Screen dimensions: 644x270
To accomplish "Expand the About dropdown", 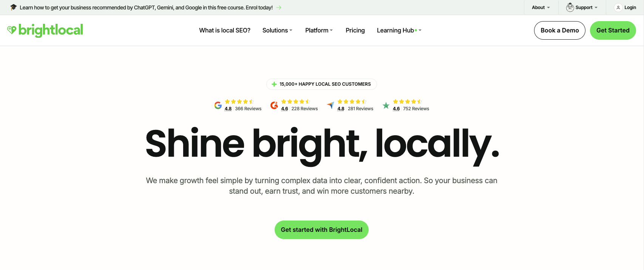I will pyautogui.click(x=541, y=8).
